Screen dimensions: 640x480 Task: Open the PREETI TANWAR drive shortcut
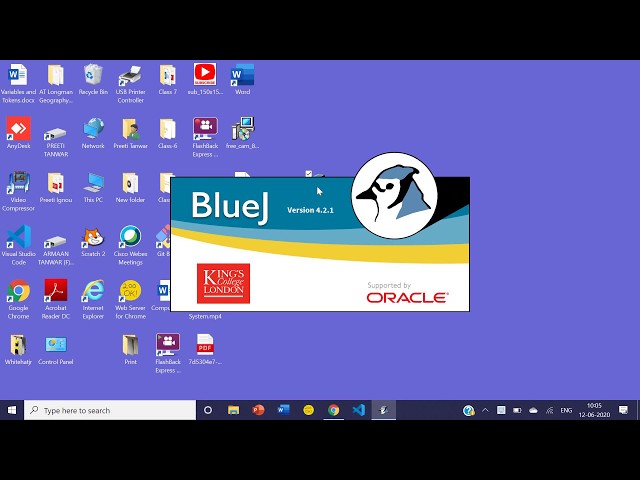pos(56,142)
